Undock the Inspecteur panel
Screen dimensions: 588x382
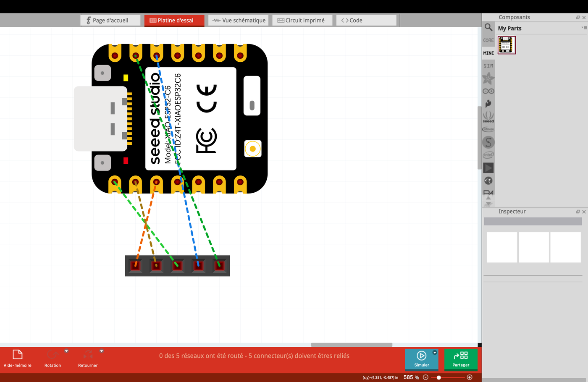pyautogui.click(x=578, y=212)
